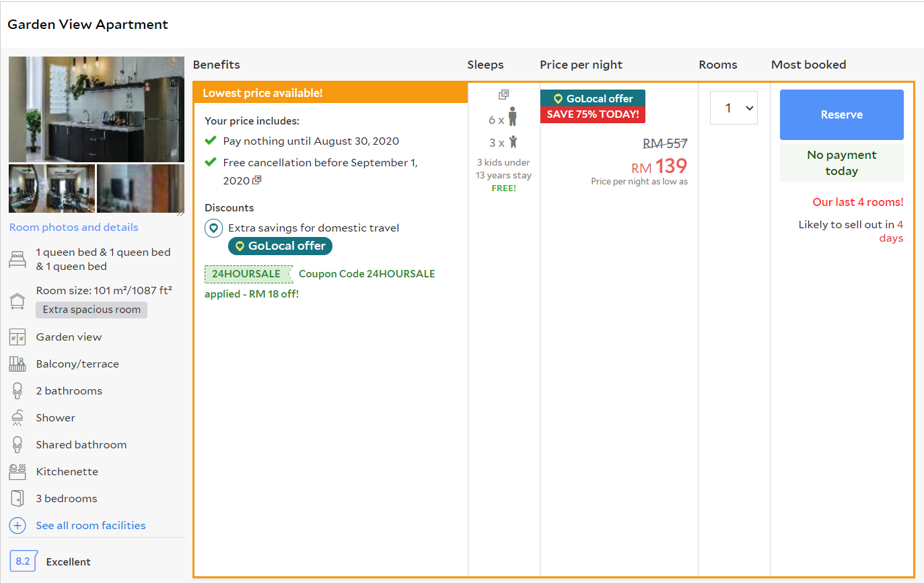Open the main kitchen room photo
924x583 pixels.
point(96,109)
